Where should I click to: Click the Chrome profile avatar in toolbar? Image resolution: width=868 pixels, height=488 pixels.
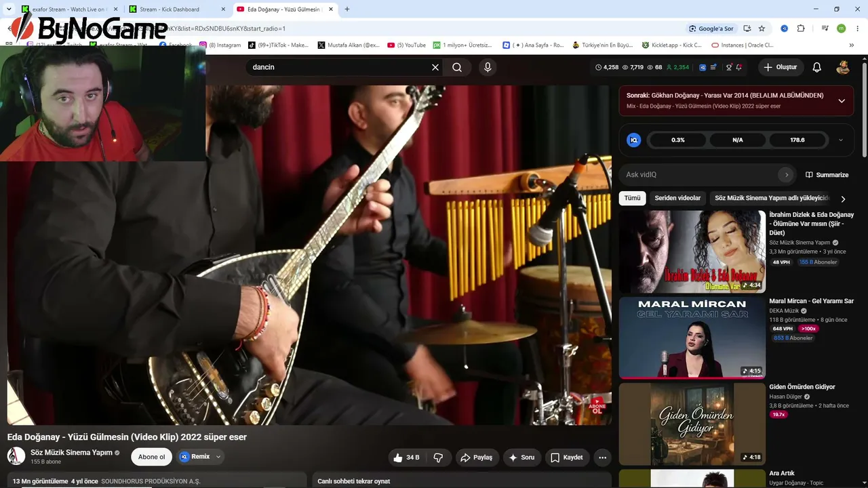click(842, 28)
